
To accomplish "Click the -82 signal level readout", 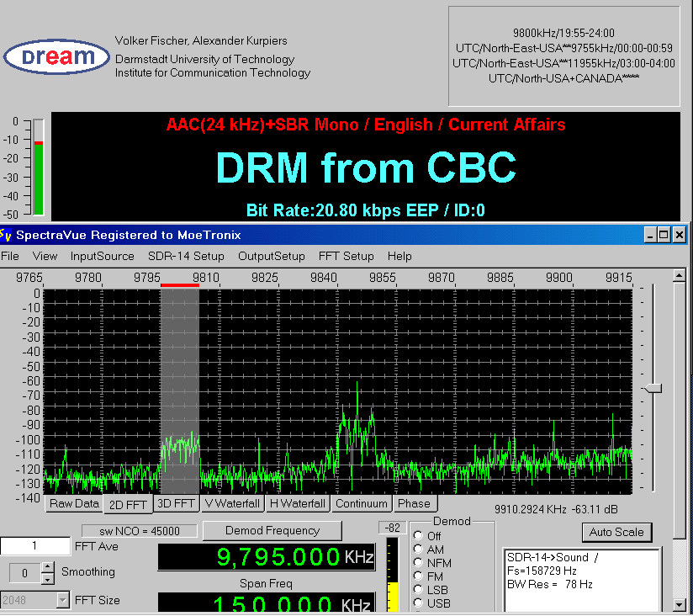I will click(392, 528).
